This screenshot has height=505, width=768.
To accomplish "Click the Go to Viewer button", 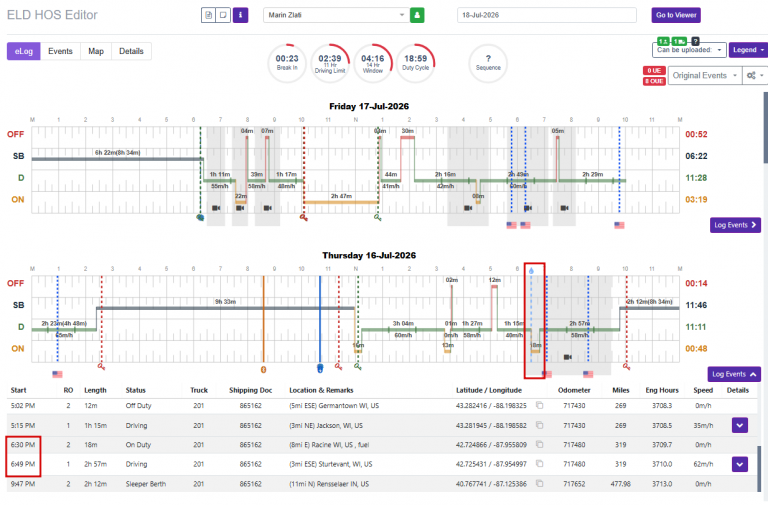I will (676, 15).
